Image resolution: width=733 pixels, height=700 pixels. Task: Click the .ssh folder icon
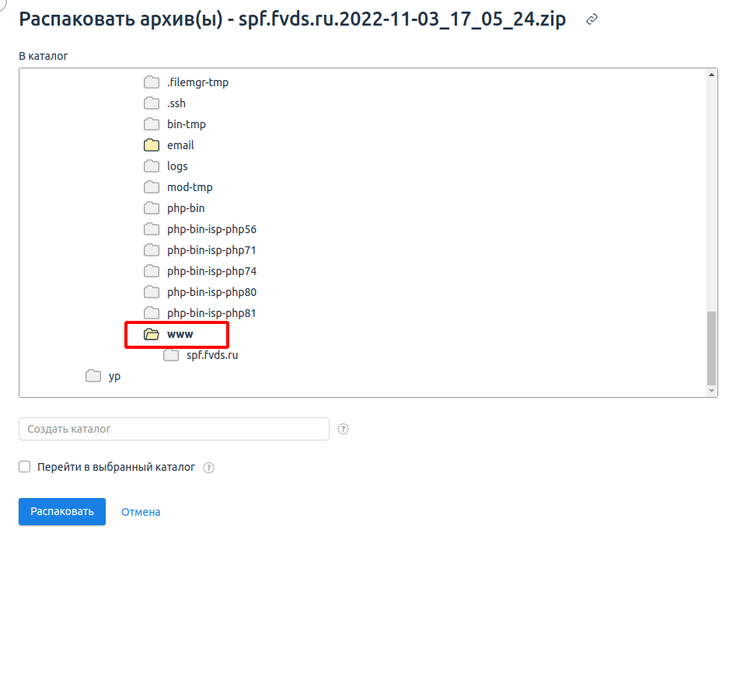[152, 103]
